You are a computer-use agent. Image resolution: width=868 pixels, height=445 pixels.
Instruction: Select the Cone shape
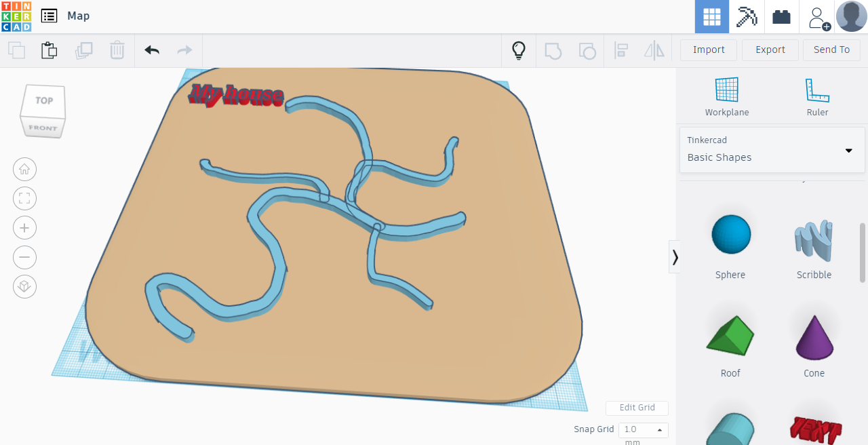point(814,336)
